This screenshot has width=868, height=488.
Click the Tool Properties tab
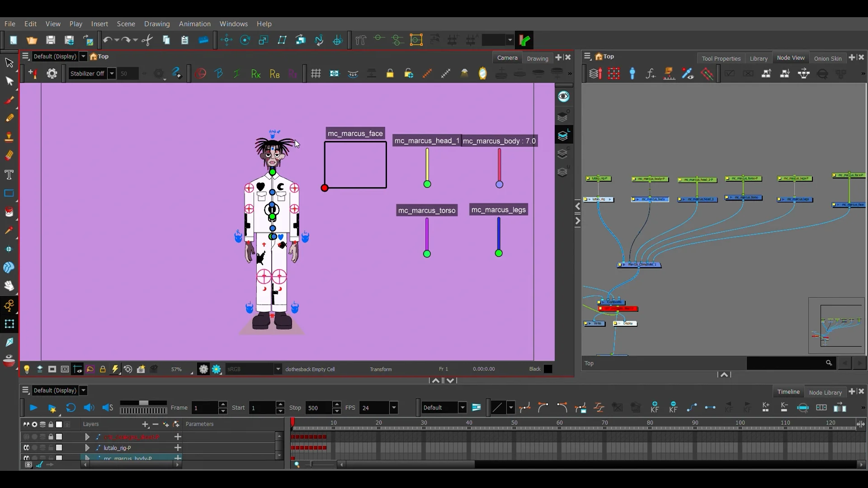[x=721, y=58]
